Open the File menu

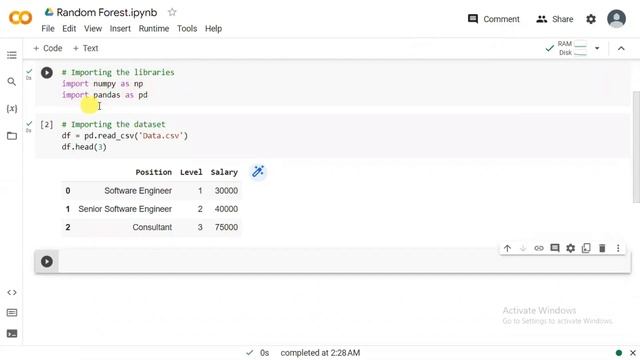(x=48, y=29)
